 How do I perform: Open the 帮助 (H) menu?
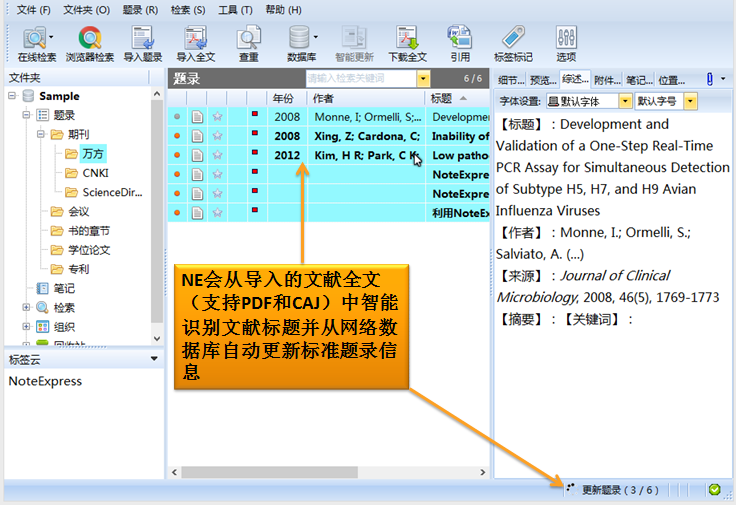tap(283, 10)
